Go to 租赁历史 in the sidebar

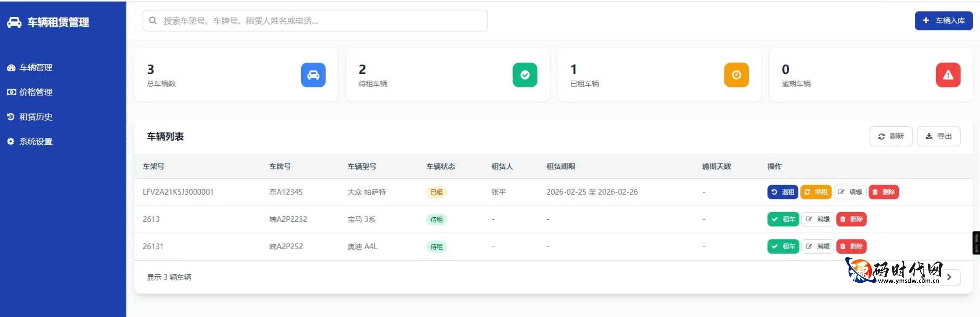(x=36, y=117)
